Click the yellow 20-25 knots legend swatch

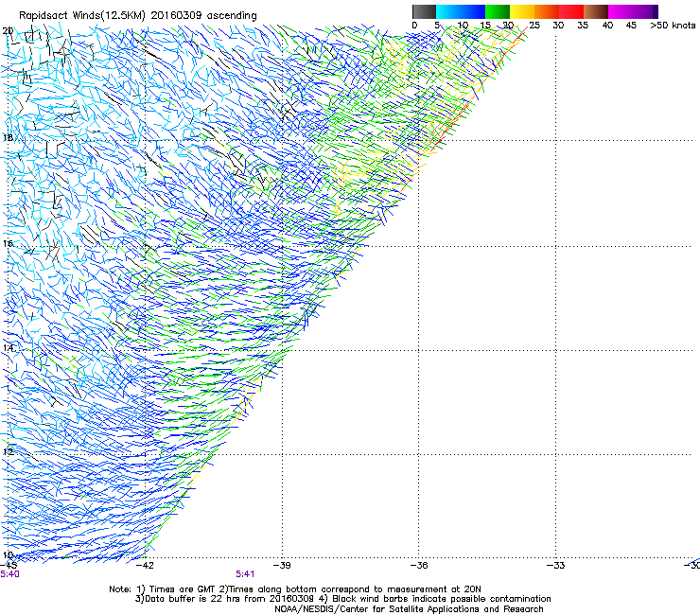pyautogui.click(x=522, y=11)
